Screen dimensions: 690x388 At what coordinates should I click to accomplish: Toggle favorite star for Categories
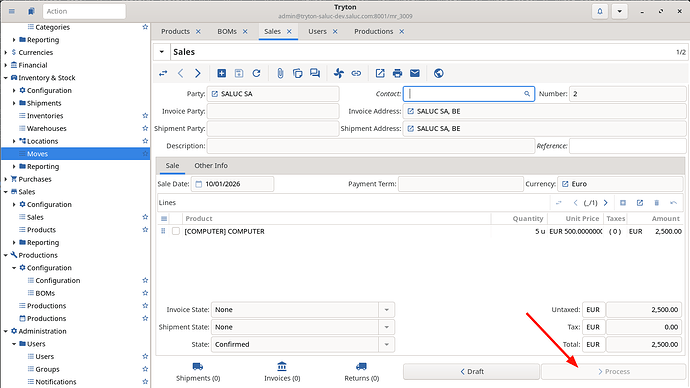[145, 27]
